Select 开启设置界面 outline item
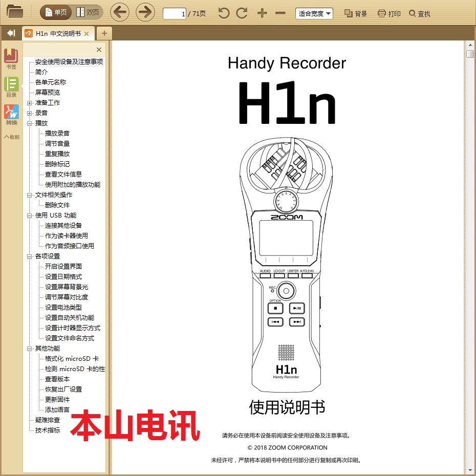Screen dimensions: 476x476 pos(63,266)
